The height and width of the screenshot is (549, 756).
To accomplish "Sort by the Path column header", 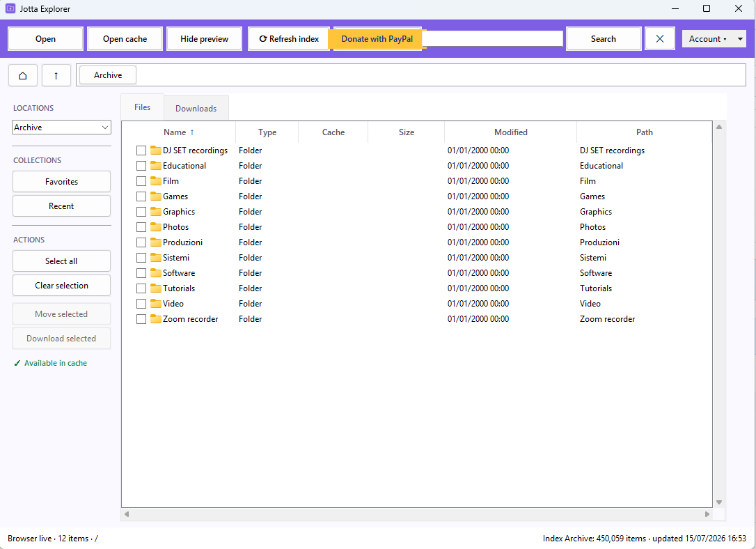I will coord(644,132).
